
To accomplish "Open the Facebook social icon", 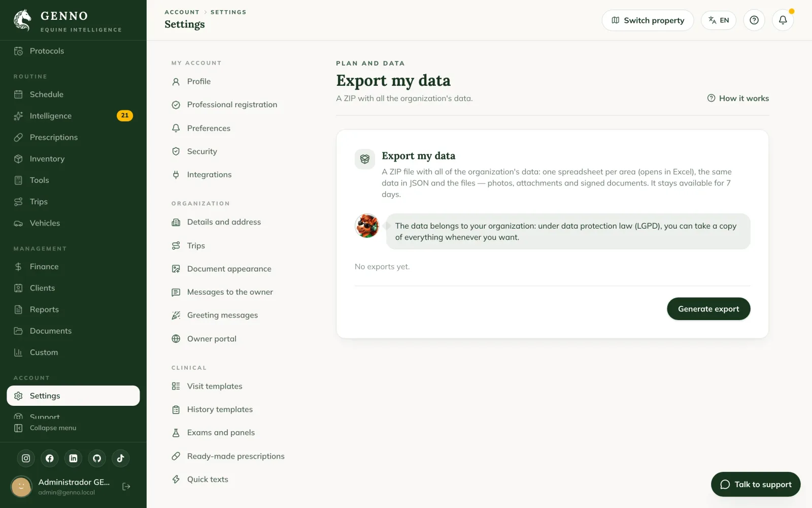I will coord(50,458).
